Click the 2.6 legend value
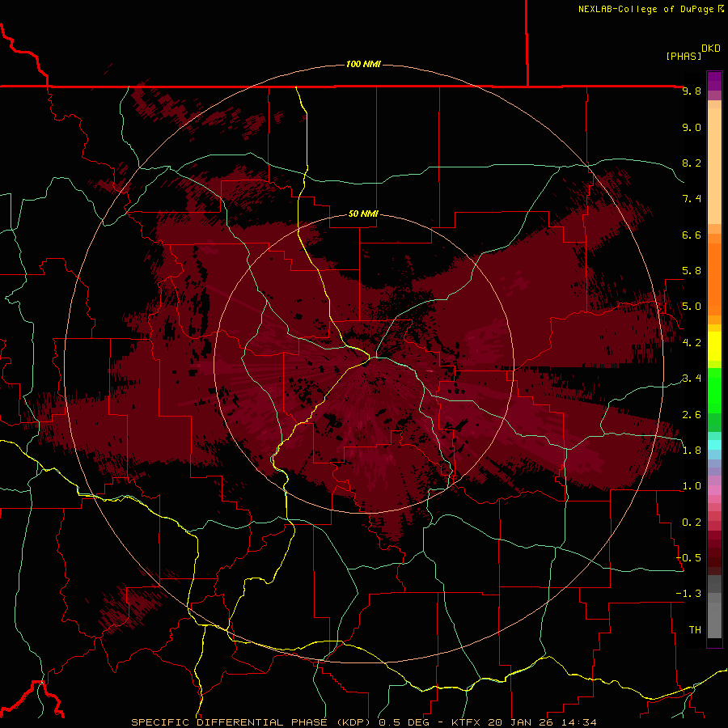Screen dimensions: 728x728 (692, 415)
